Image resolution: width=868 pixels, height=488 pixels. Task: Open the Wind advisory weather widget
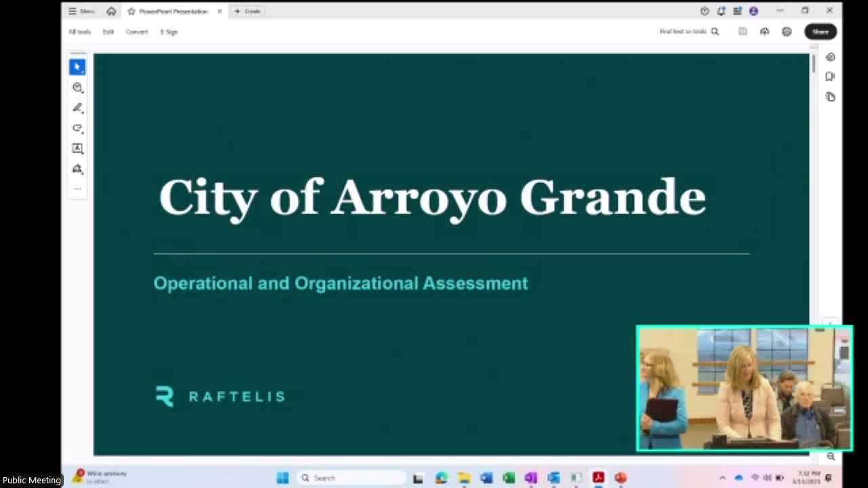(x=100, y=477)
